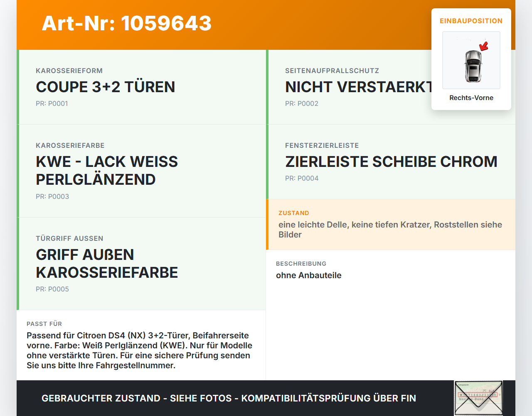
Task: Click the KAROSSERIEFORM label
Action: pos(69,71)
